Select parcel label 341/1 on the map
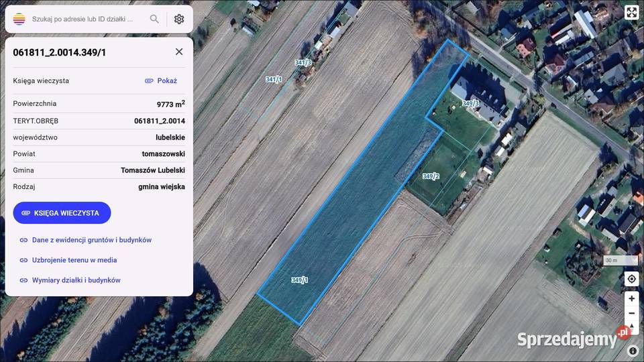The width and height of the screenshot is (644, 362). [x=274, y=79]
